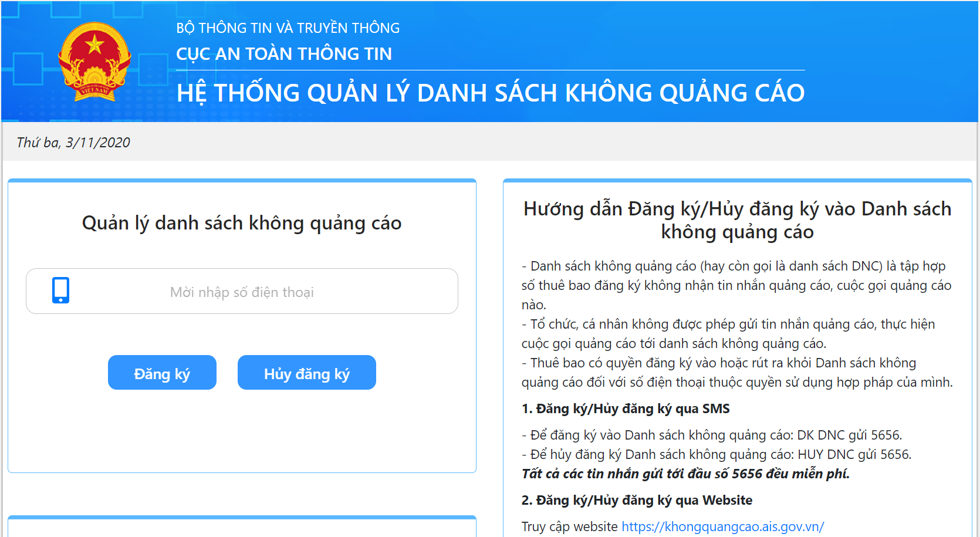Click the heading Quản lý danh sách không quảng cáo

241,222
